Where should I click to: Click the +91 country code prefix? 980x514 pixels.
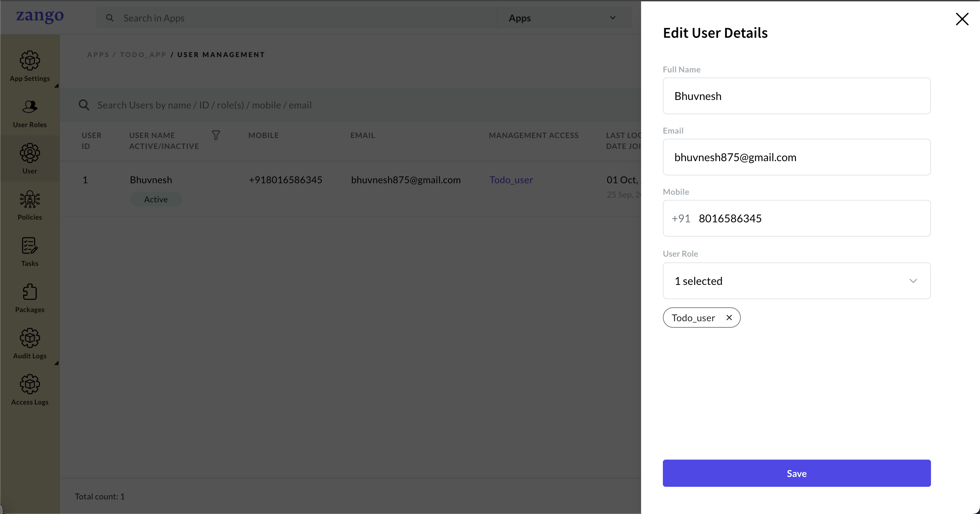pyautogui.click(x=681, y=218)
